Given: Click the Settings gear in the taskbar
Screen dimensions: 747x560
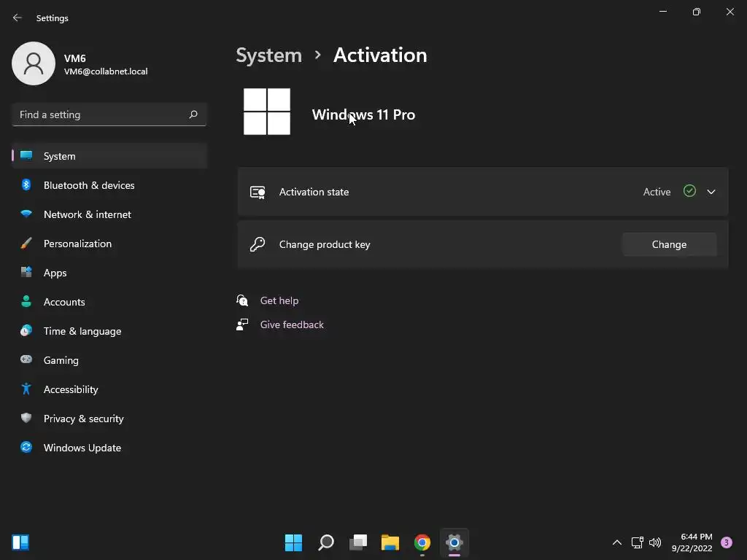Looking at the screenshot, I should click(x=454, y=542).
